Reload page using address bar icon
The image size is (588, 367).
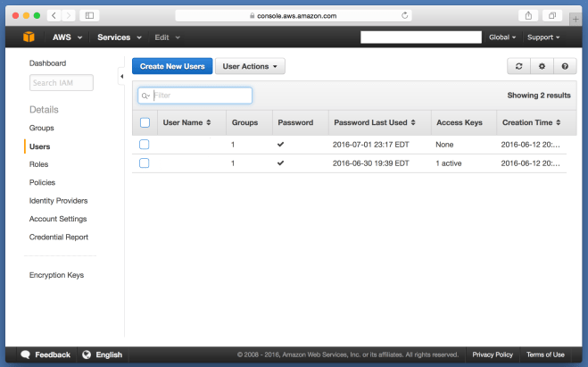(x=406, y=16)
